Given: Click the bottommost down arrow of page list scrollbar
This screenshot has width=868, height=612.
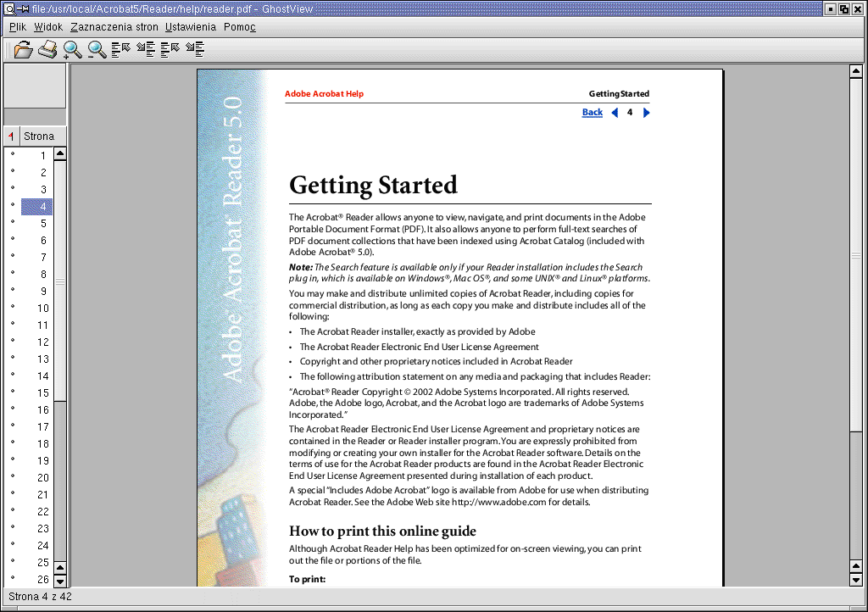Looking at the screenshot, I should point(60,581).
